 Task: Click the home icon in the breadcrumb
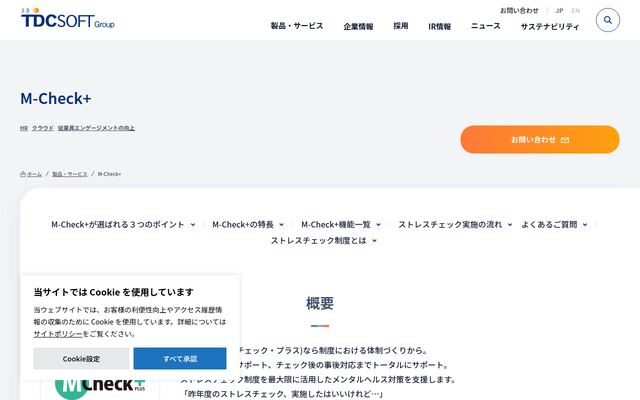pos(23,174)
